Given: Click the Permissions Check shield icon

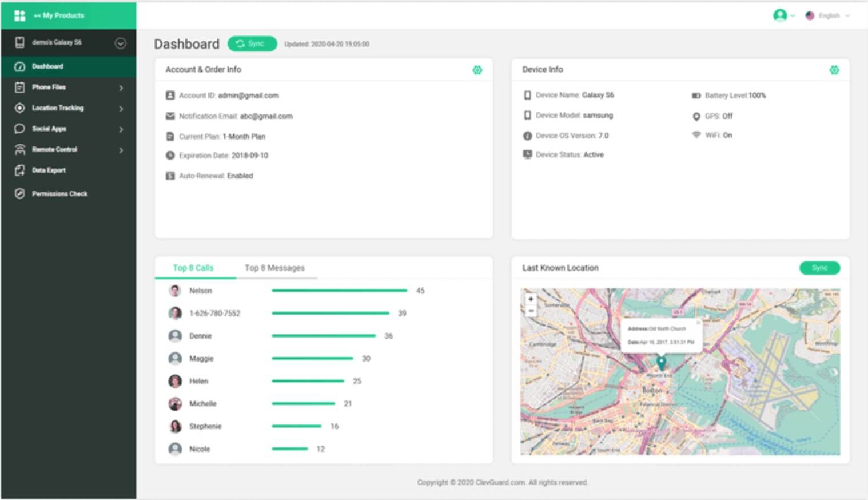Looking at the screenshot, I should (20, 194).
